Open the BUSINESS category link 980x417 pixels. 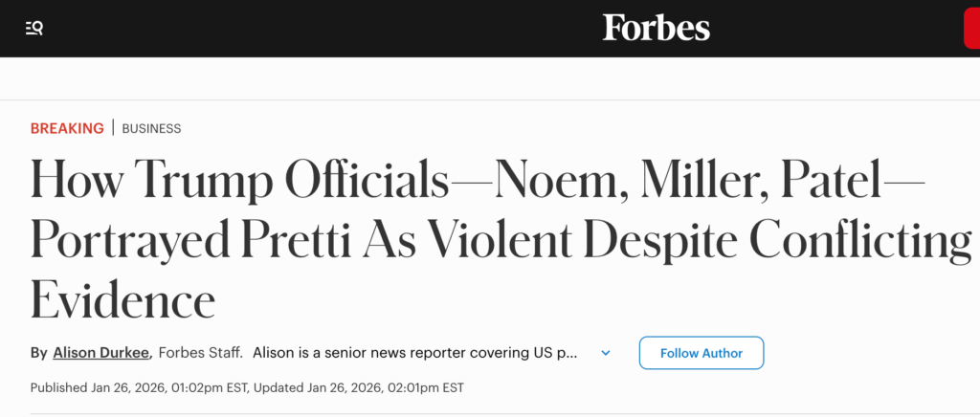tap(151, 128)
